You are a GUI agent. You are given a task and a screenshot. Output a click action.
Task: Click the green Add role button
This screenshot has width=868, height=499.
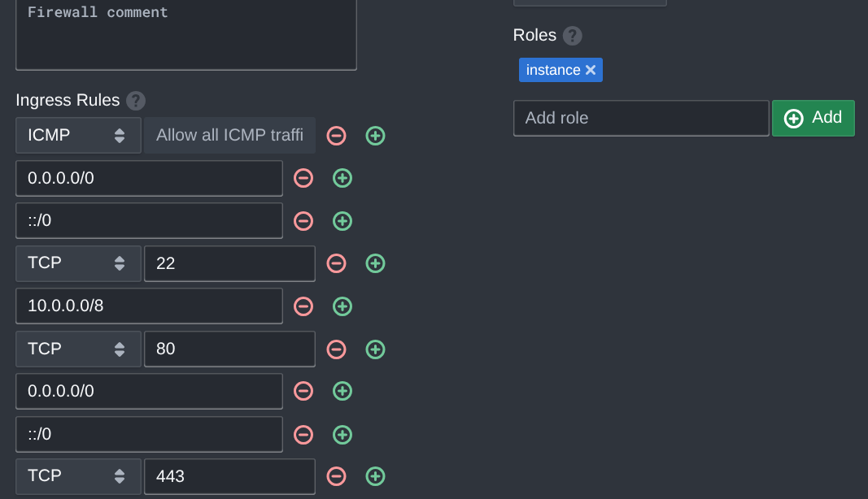813,118
